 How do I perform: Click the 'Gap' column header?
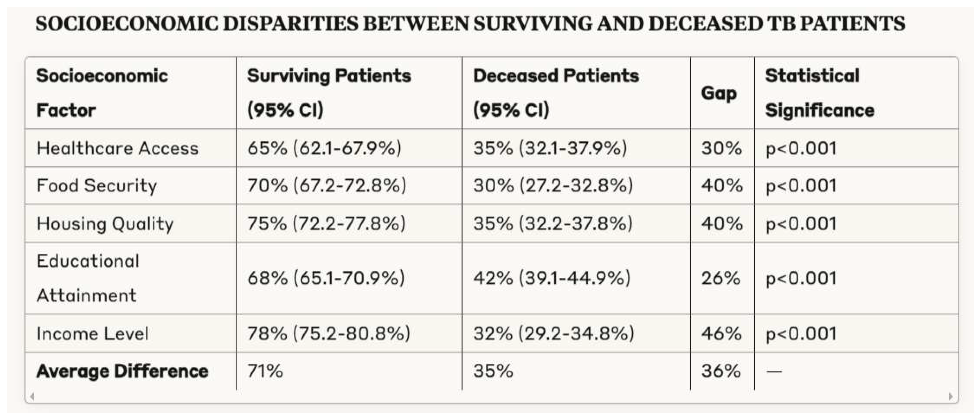click(719, 93)
